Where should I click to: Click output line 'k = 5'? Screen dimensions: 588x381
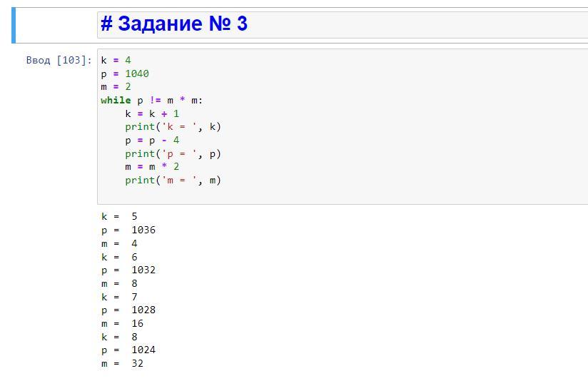119,216
